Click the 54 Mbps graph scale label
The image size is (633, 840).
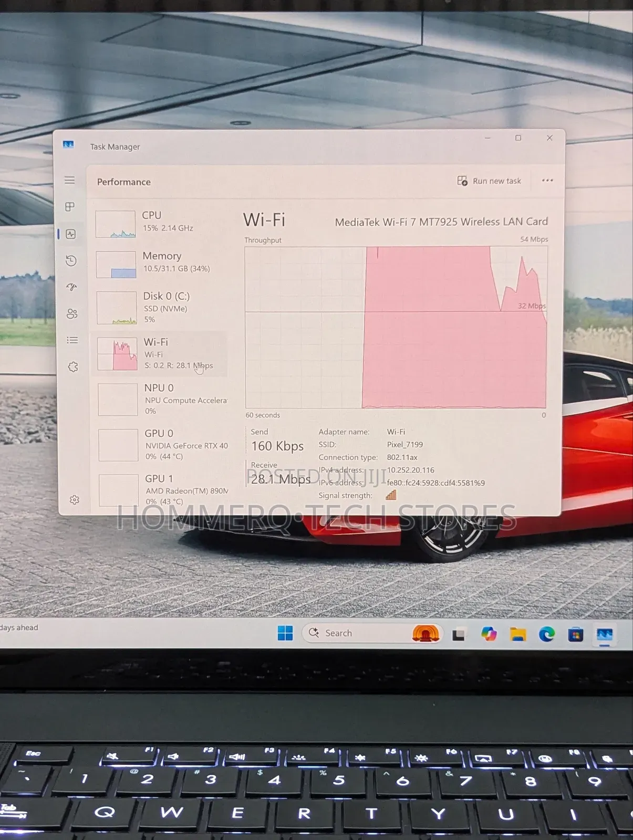click(x=534, y=239)
